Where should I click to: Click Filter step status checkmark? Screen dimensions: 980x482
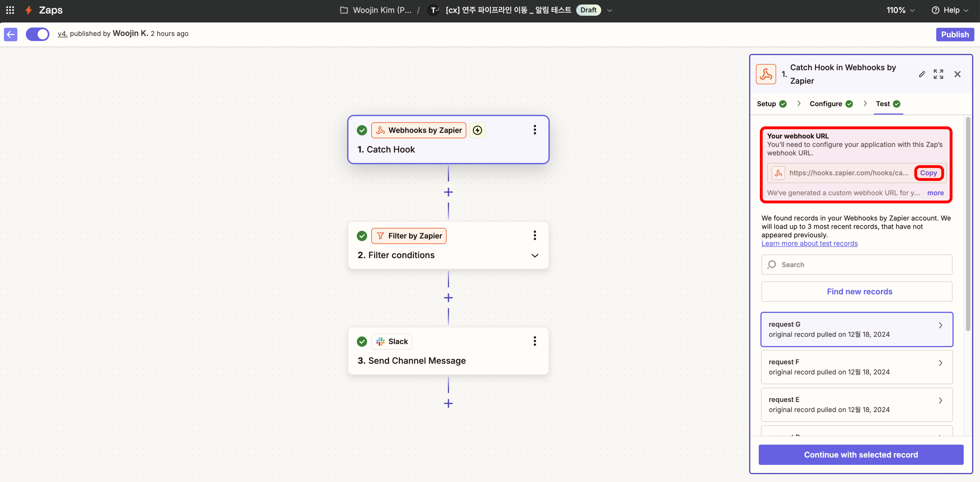[x=362, y=236]
